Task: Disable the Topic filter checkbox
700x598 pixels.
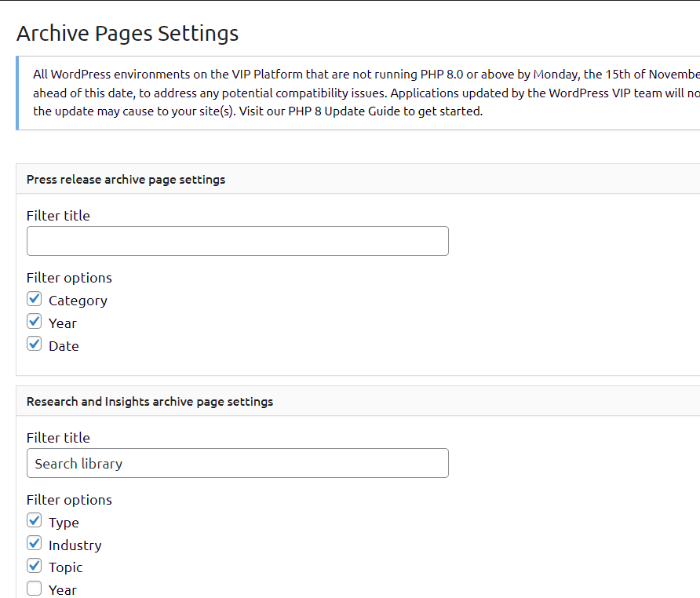Action: (x=34, y=566)
